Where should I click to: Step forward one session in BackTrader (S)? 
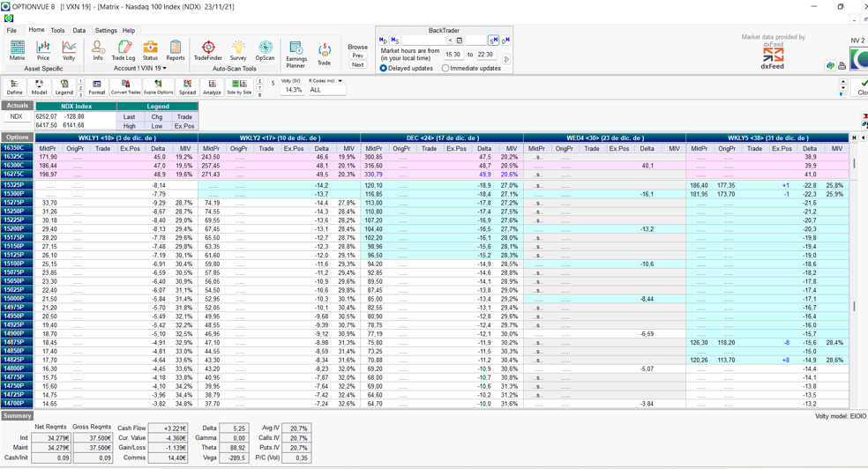click(x=493, y=41)
